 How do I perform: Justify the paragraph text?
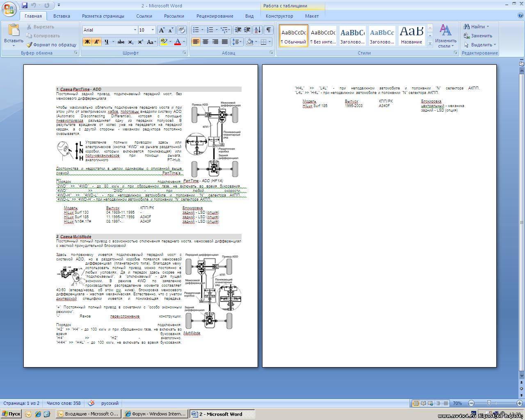tap(224, 42)
